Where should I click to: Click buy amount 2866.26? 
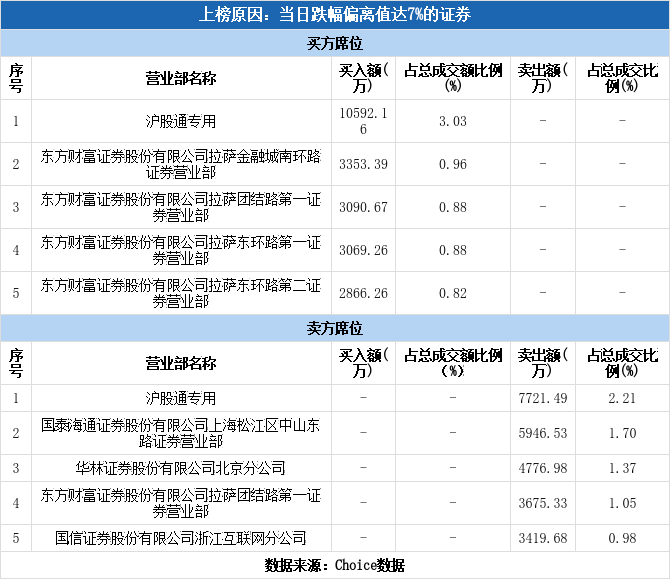point(363,293)
